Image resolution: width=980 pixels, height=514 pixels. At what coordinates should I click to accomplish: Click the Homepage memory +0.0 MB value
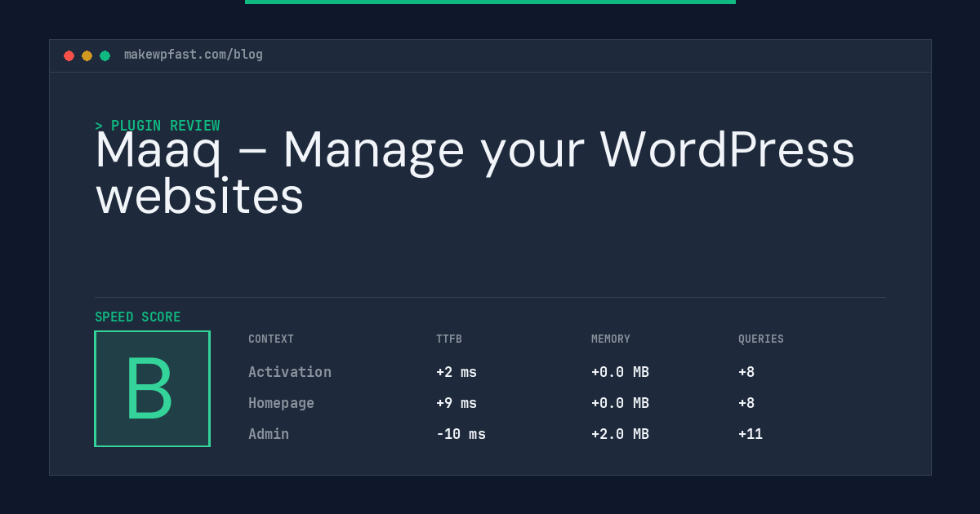point(620,403)
